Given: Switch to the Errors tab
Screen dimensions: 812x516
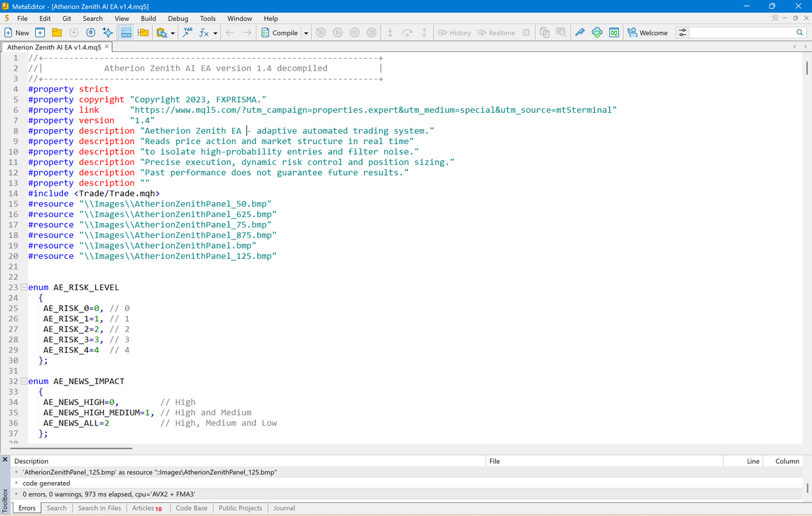Looking at the screenshot, I should [27, 508].
